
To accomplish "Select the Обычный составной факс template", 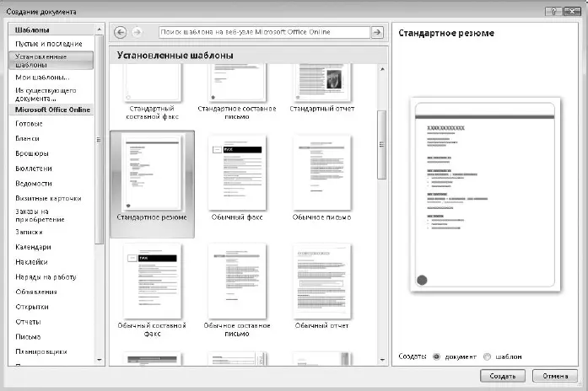I will click(152, 281).
